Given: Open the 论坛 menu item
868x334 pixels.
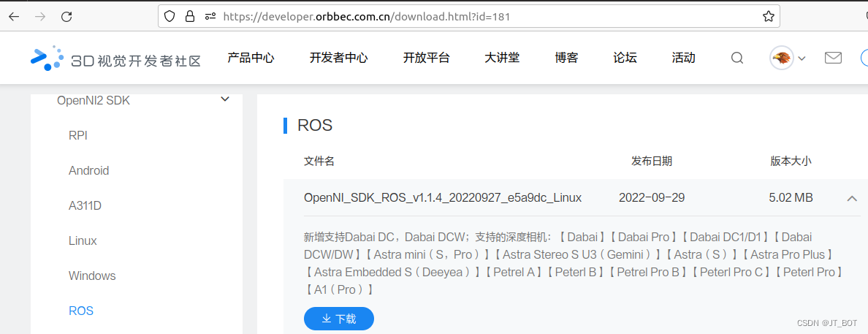Looking at the screenshot, I should pyautogui.click(x=625, y=58).
